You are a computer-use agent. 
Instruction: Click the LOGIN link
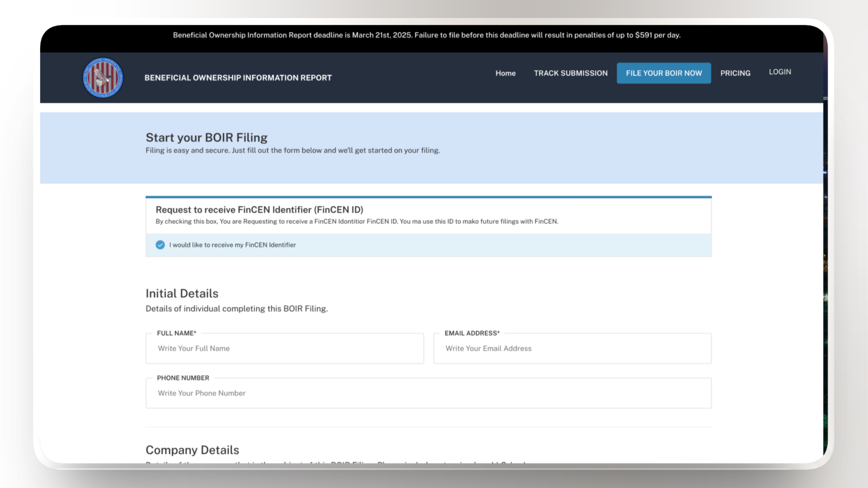pos(780,72)
